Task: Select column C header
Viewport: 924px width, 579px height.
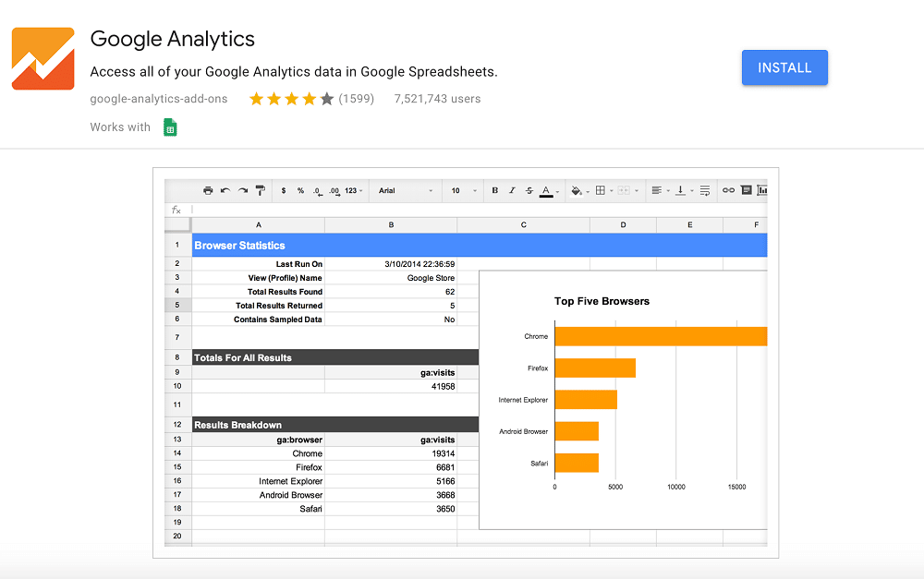Action: (x=523, y=225)
